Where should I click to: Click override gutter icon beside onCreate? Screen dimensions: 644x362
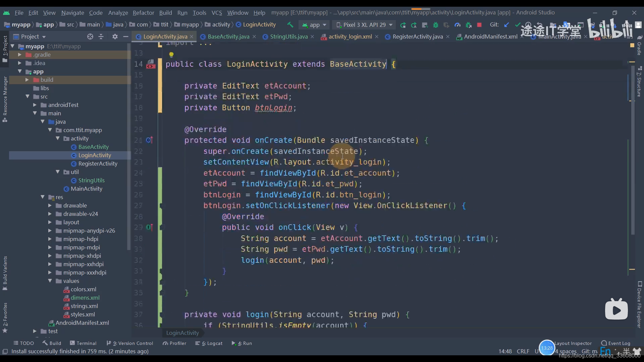tap(150, 140)
